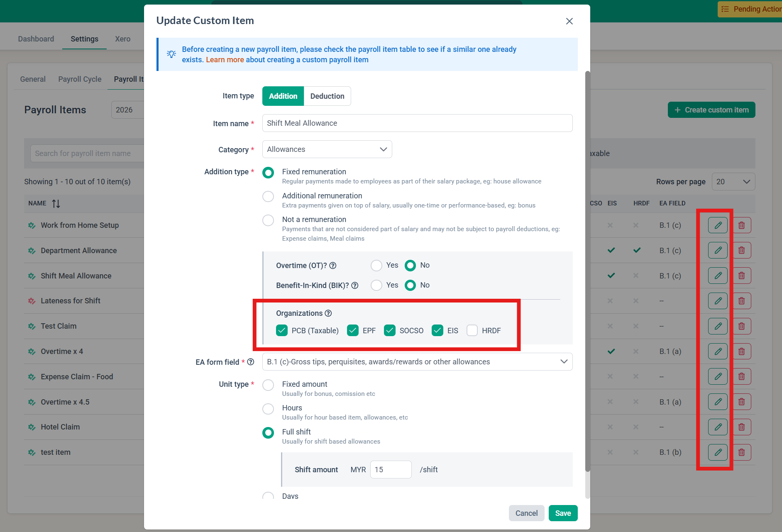Viewport: 782px width, 532px height.
Task: Uncheck the PCB (Taxable) checkbox
Action: pos(282,330)
